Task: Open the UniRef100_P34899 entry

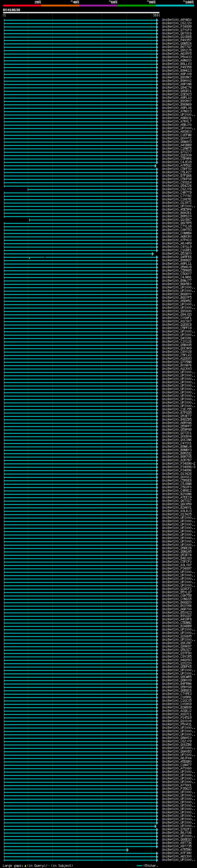Action: pos(176,26)
